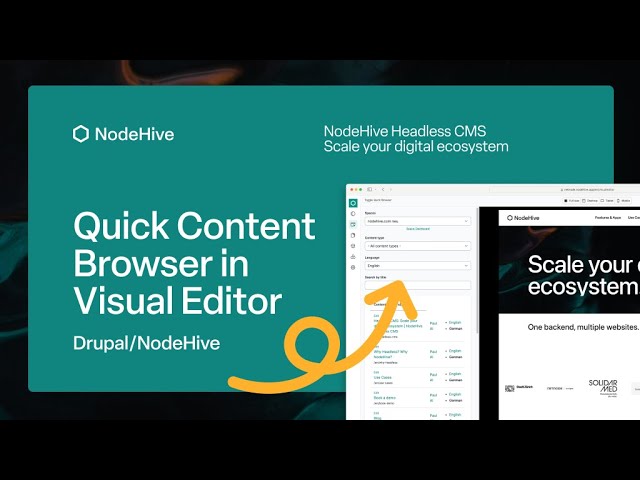
Task: Click the second icon in editor sidebar
Action: tap(353, 213)
